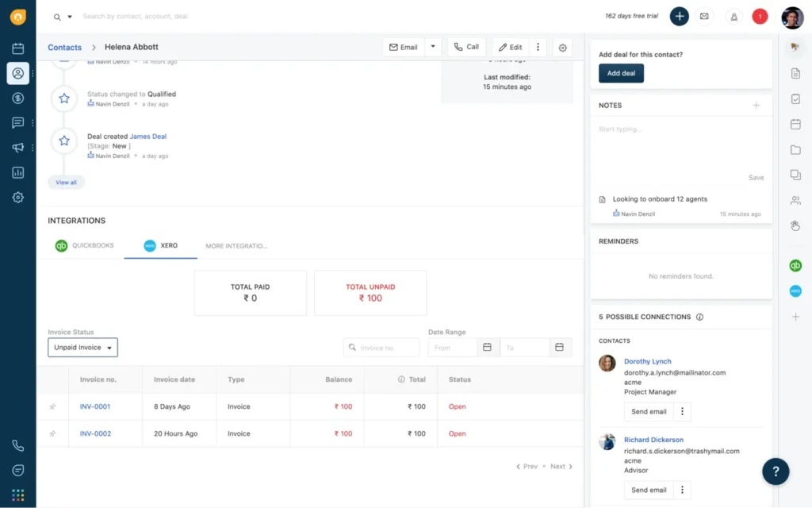Open the calendar icon in left sidebar

pos(18,48)
